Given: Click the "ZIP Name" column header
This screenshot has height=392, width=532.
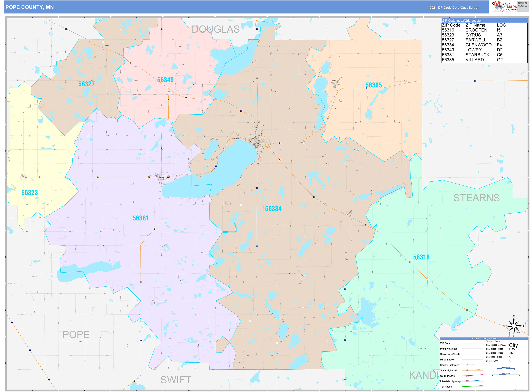Looking at the screenshot, I should (x=475, y=25).
